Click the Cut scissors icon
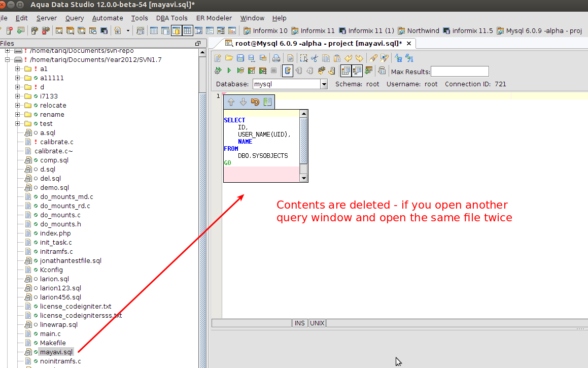The width and height of the screenshot is (588, 368). pos(314,58)
